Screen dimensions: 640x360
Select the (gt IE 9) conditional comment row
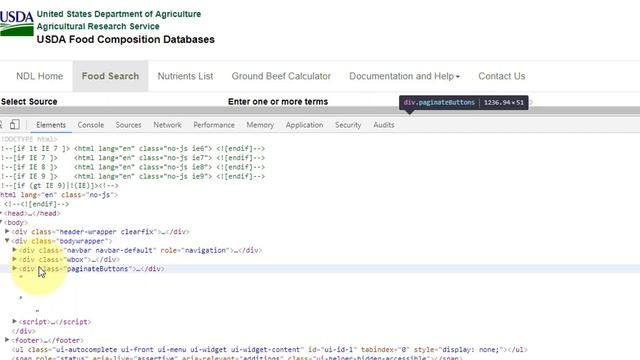coord(60,186)
